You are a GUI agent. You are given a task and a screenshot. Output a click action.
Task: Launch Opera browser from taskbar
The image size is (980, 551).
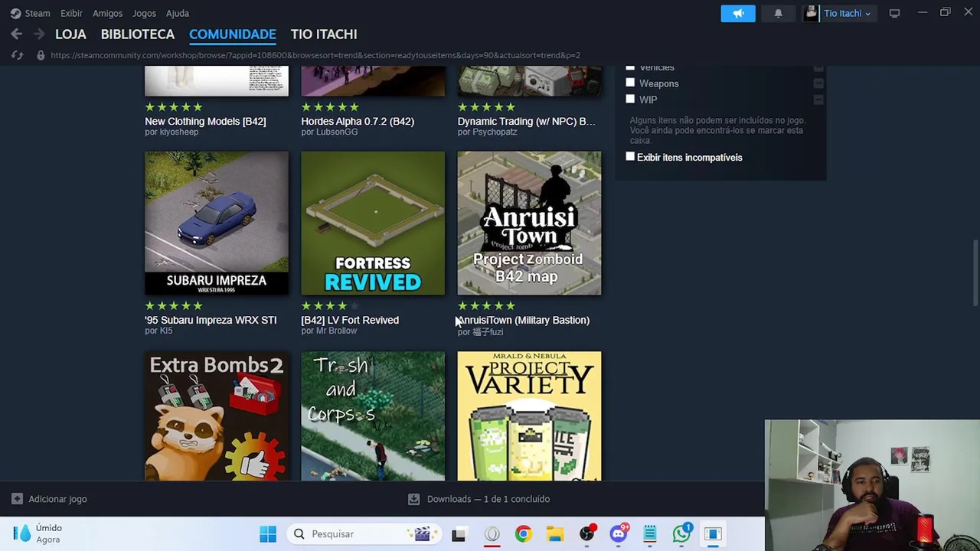tap(492, 534)
